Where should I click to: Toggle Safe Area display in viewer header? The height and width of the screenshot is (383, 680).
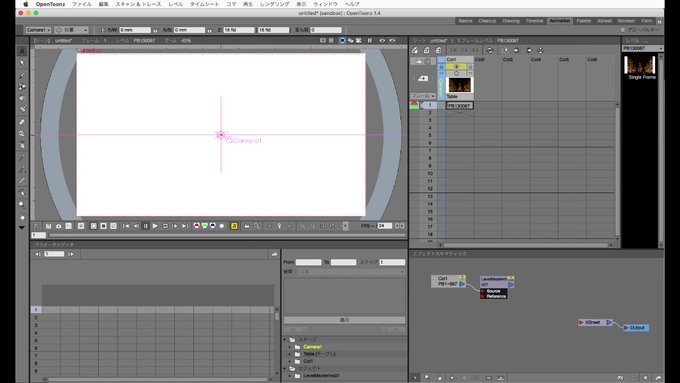[323, 40]
